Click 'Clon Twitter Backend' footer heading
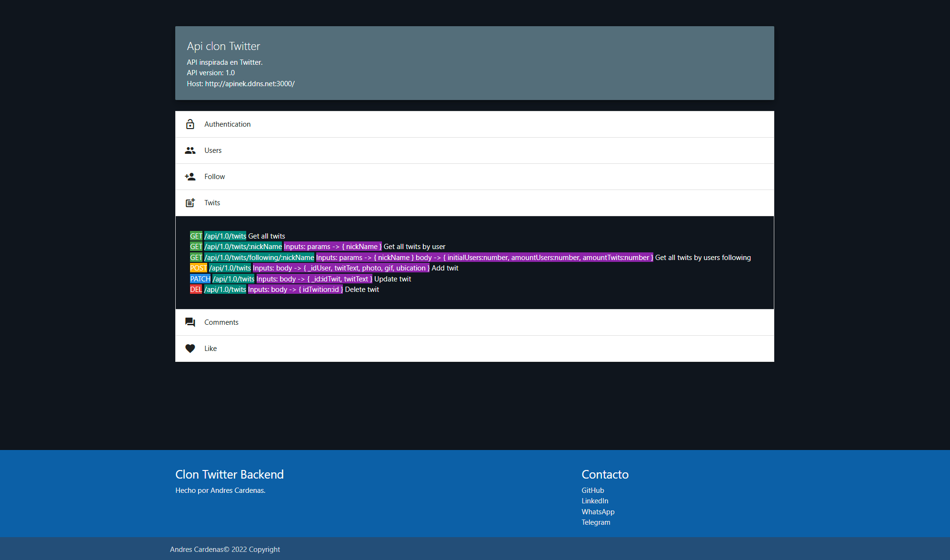The width and height of the screenshot is (950, 560). coord(230,475)
